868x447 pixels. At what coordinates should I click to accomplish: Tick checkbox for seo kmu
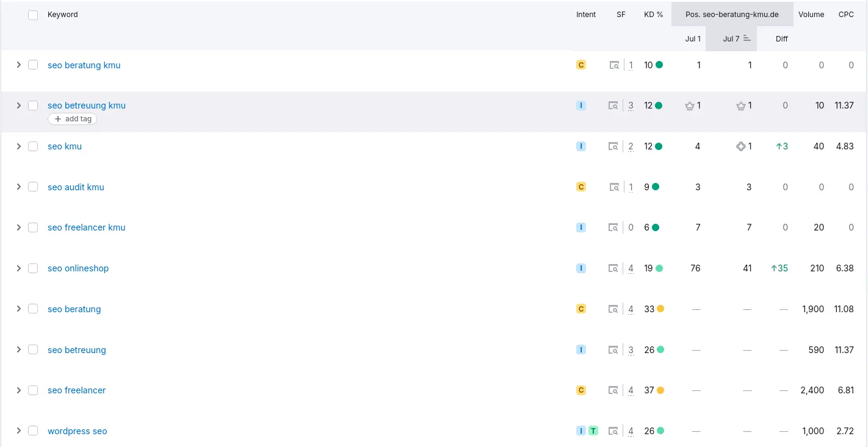pos(33,146)
